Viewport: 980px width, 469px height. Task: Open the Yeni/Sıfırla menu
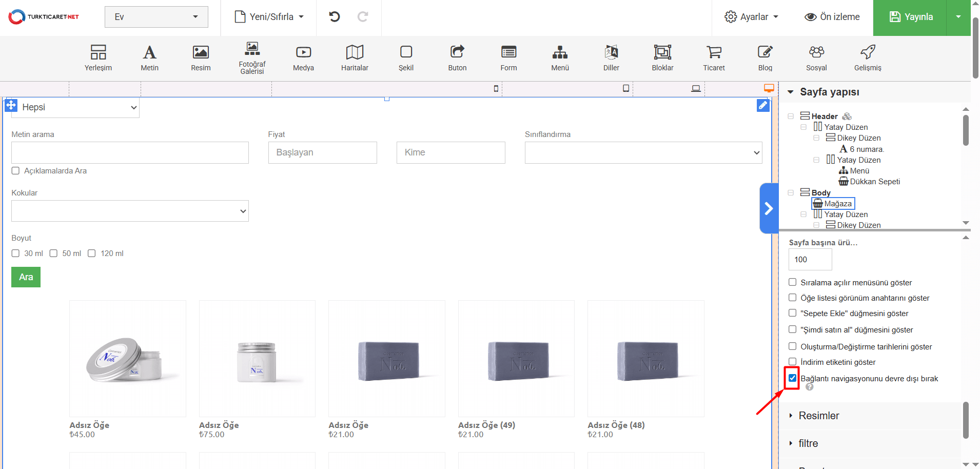pyautogui.click(x=269, y=17)
